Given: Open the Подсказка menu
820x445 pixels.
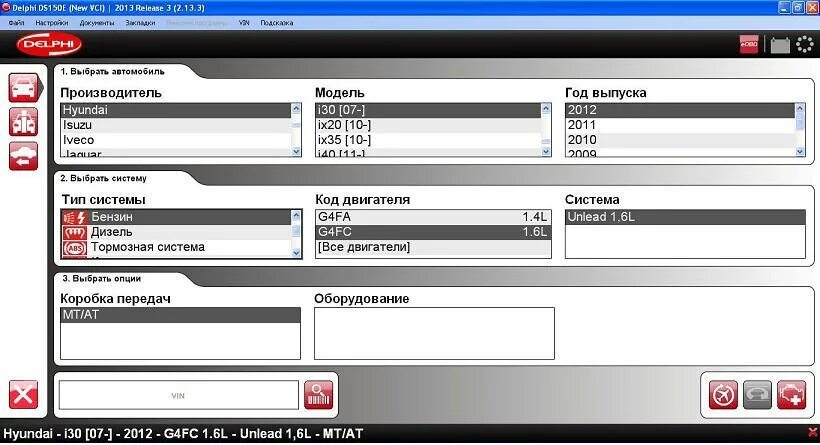Looking at the screenshot, I should click(277, 23).
